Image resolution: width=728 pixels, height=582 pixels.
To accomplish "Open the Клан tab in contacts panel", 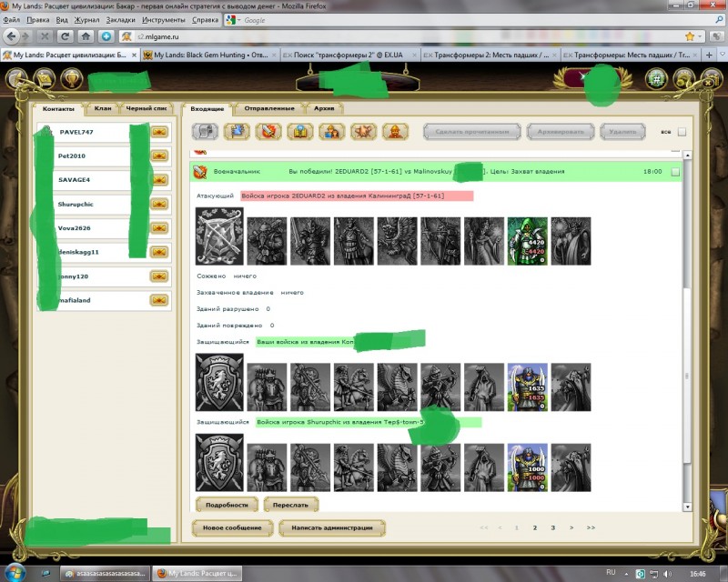I will pos(103,108).
